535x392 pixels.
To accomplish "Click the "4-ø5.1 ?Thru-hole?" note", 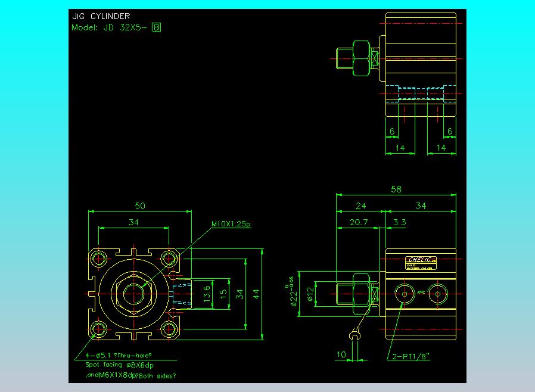I will pyautogui.click(x=119, y=356).
